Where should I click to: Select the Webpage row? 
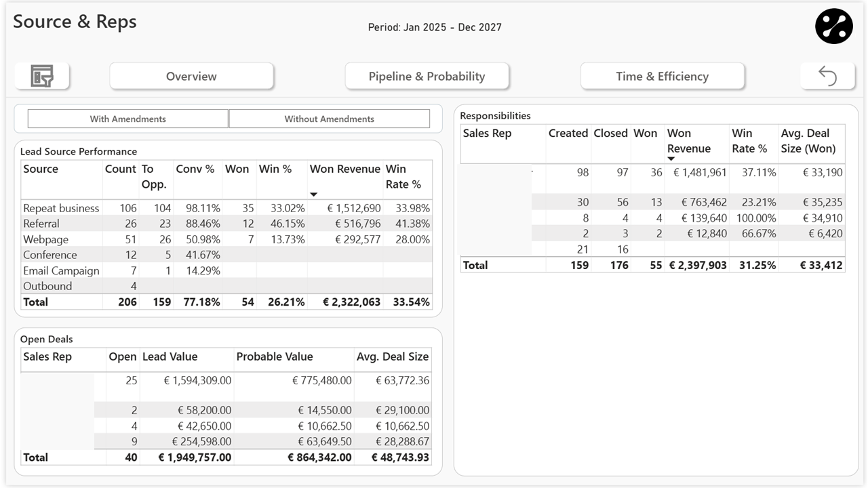click(61, 239)
